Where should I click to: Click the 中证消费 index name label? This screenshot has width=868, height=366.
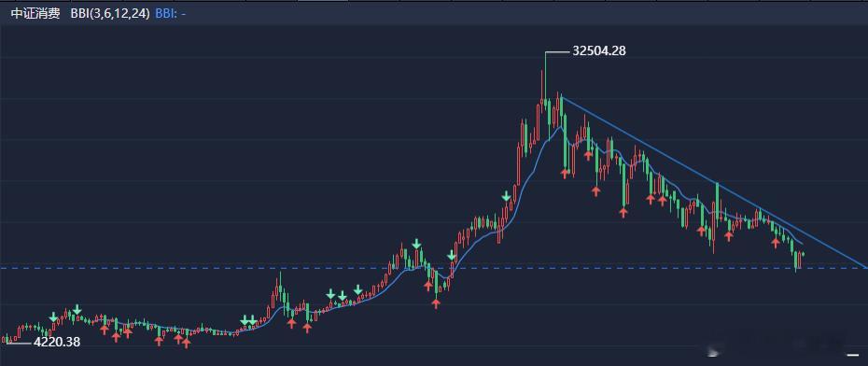35,14
